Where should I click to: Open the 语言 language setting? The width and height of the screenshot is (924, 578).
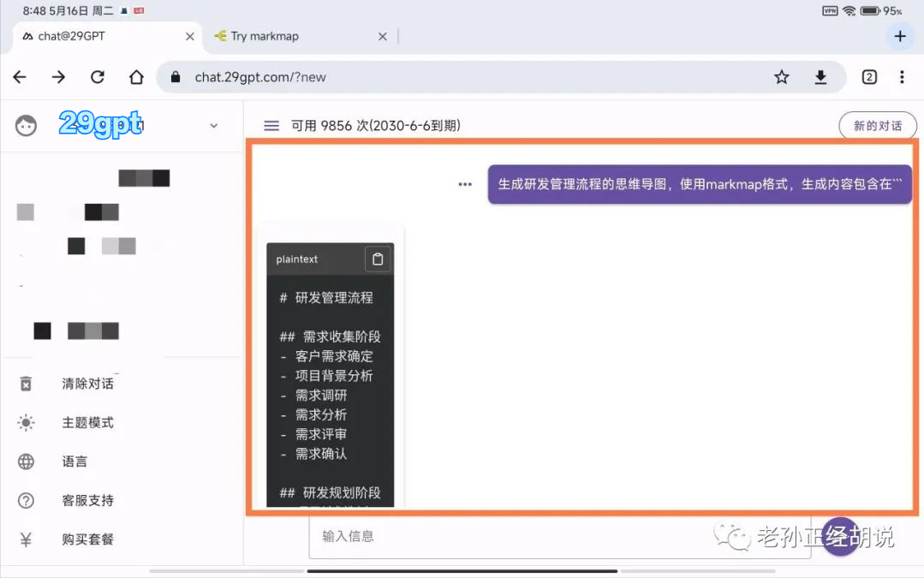[x=75, y=462]
